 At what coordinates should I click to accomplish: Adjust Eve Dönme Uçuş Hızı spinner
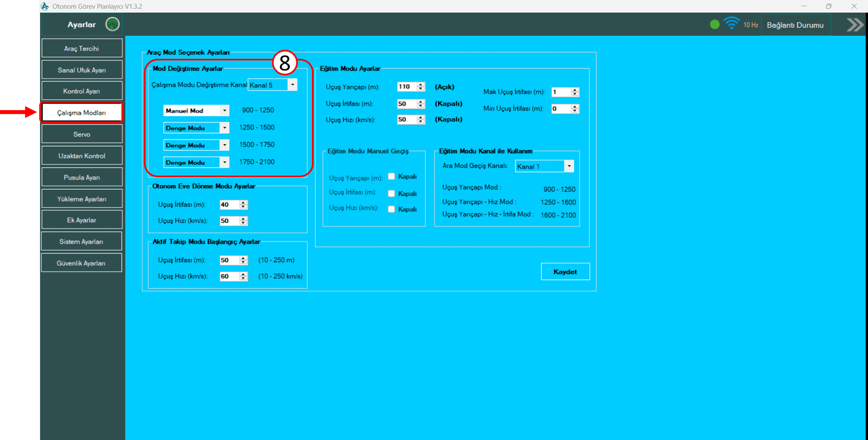[x=244, y=221]
